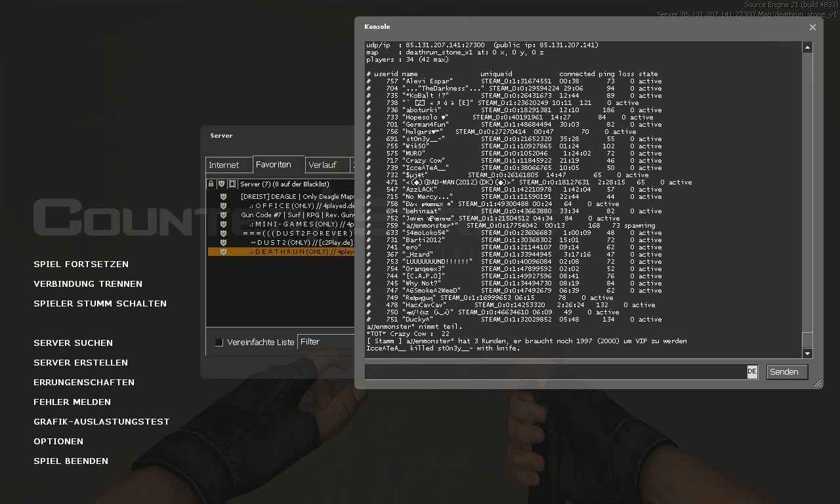This screenshot has width=840, height=504.
Task: Click the shield (VAC) column header icon
Action: coord(221,184)
